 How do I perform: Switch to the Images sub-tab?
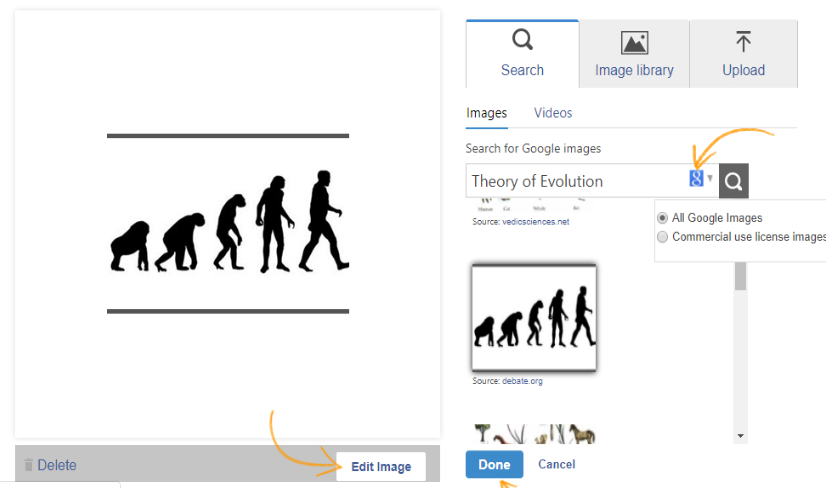tap(487, 113)
